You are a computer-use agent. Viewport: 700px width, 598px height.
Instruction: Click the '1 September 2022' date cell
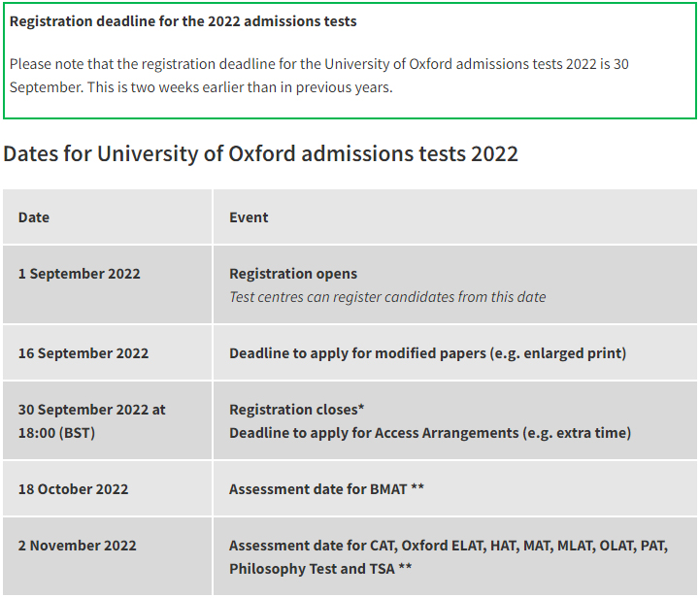[x=80, y=274]
